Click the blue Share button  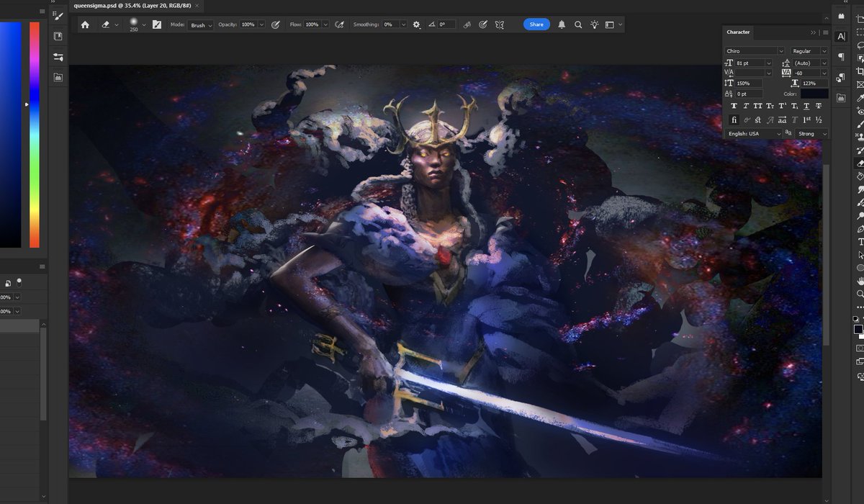click(536, 24)
